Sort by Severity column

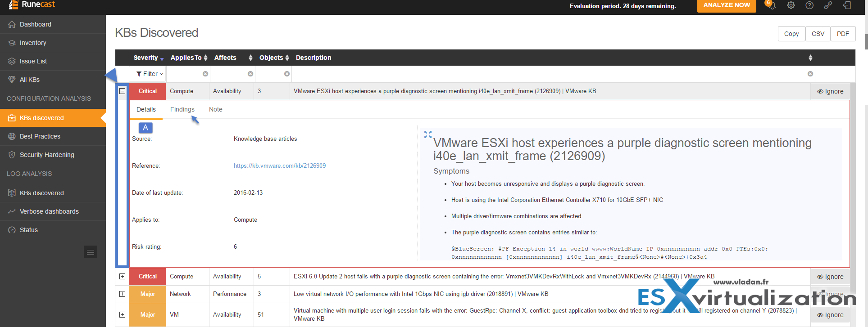pos(149,58)
